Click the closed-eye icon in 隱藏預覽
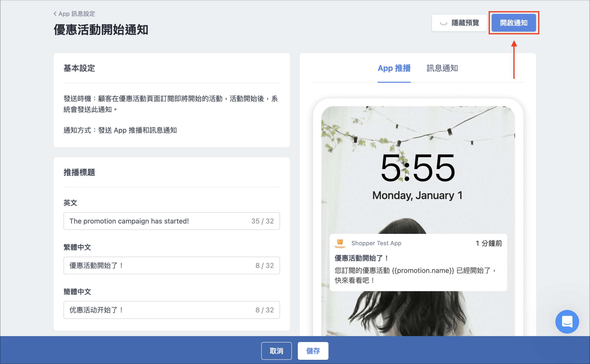This screenshot has width=590, height=364. (x=443, y=24)
